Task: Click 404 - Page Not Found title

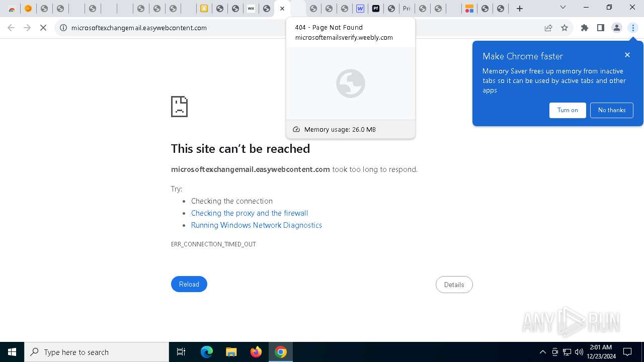Action: [329, 27]
